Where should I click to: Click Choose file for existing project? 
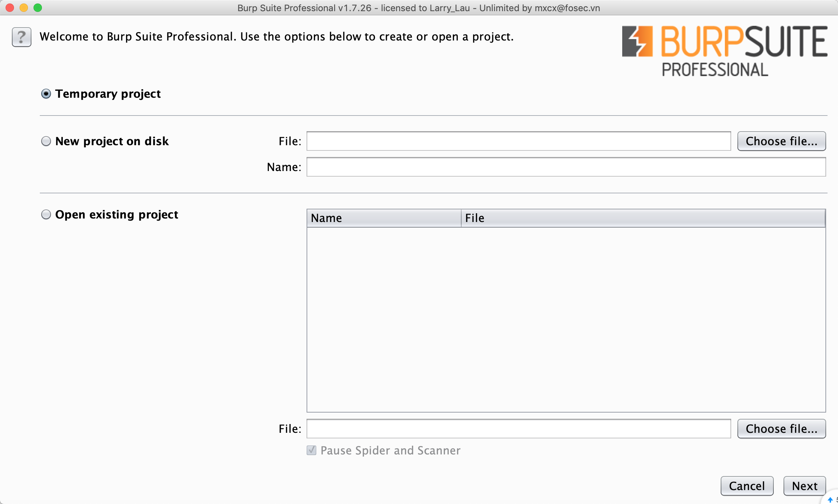pos(781,429)
